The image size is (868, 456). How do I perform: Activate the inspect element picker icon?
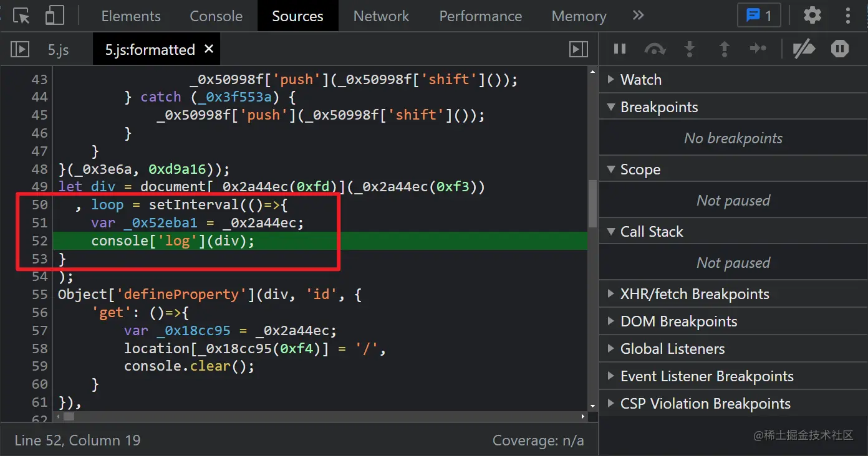(21, 16)
